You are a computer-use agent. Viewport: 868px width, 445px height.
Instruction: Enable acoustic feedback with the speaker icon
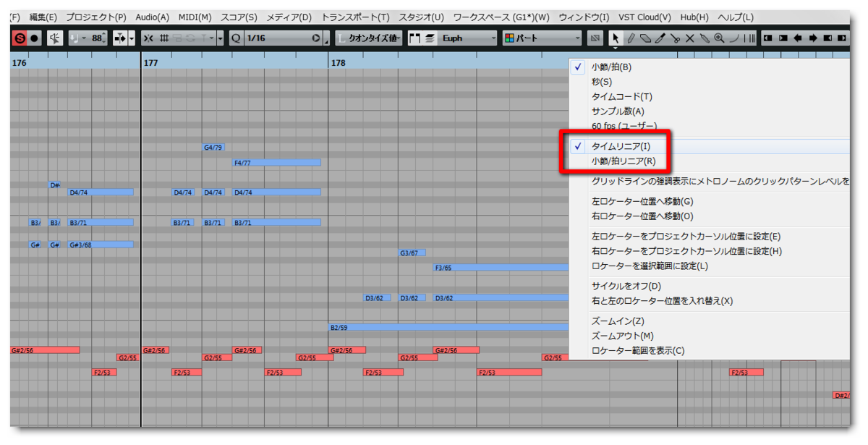click(x=54, y=38)
